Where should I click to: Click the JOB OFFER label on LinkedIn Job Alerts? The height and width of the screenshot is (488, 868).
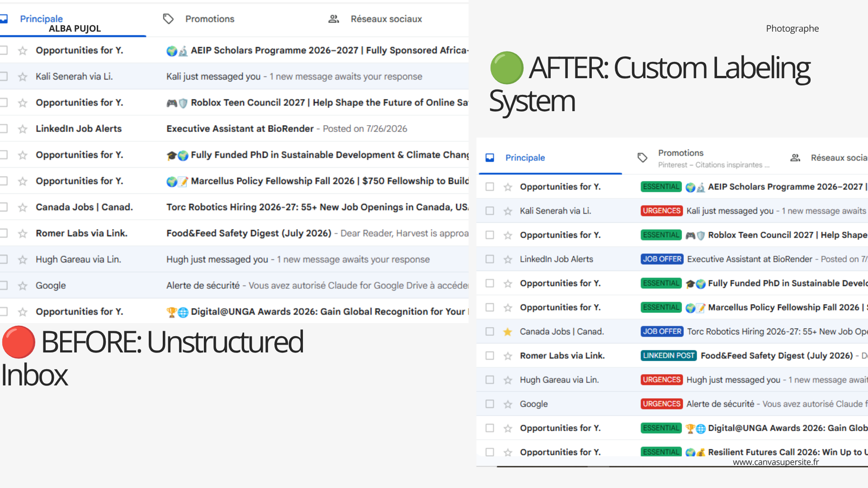(662, 259)
